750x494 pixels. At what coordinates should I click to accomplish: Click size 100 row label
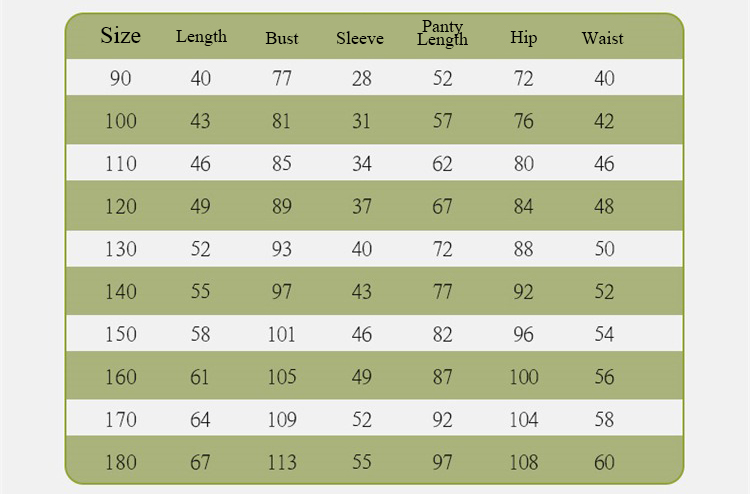coord(121,121)
